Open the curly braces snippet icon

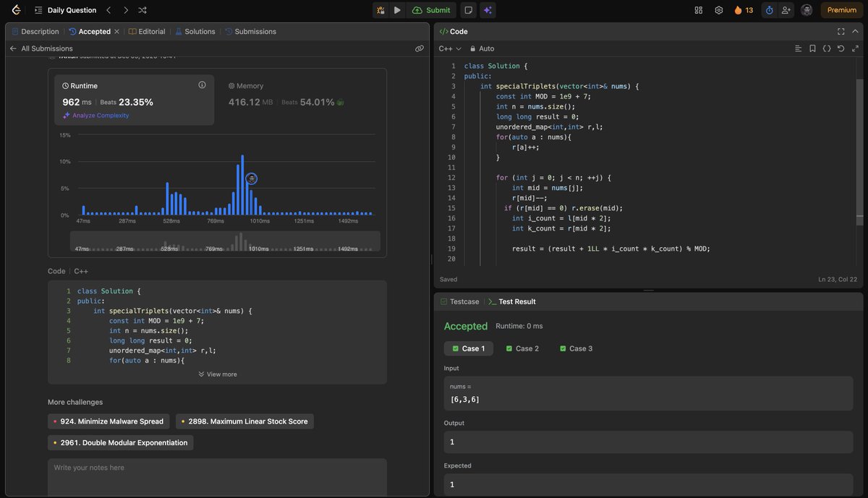(827, 48)
